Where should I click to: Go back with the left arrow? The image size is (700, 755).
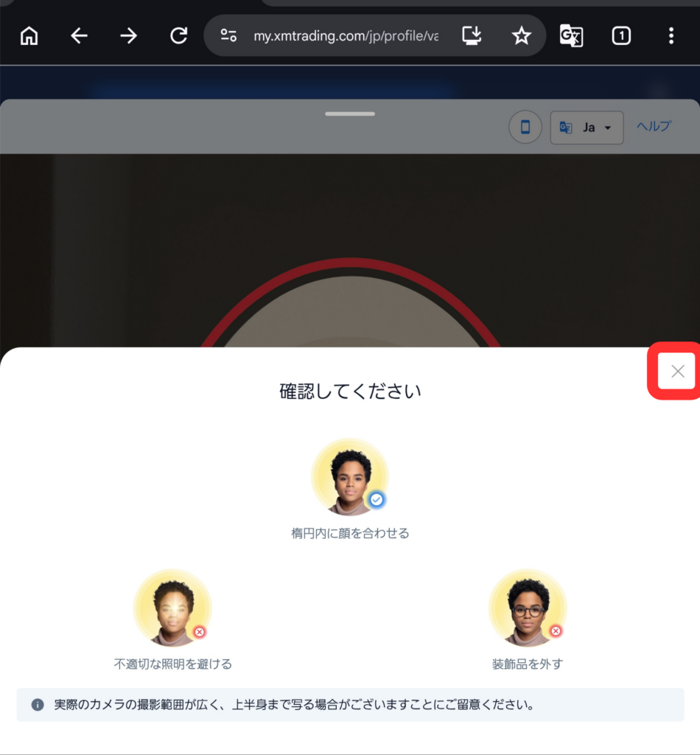click(79, 35)
